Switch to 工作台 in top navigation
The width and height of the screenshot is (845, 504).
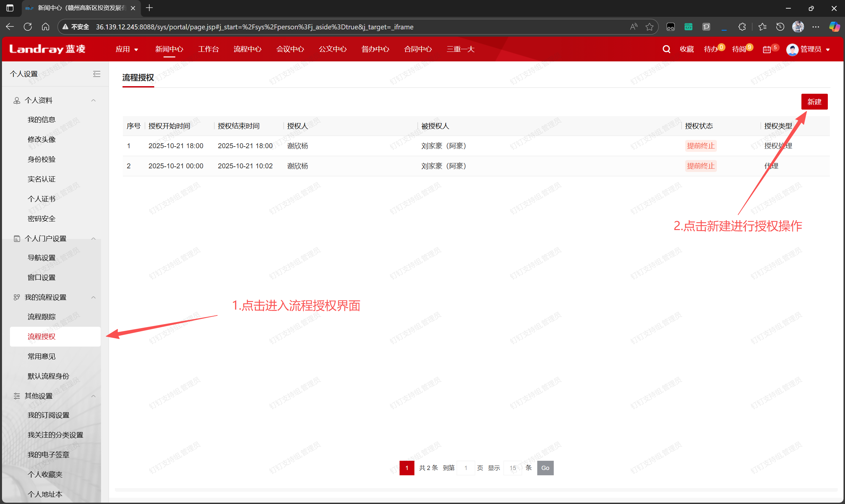tap(208, 49)
